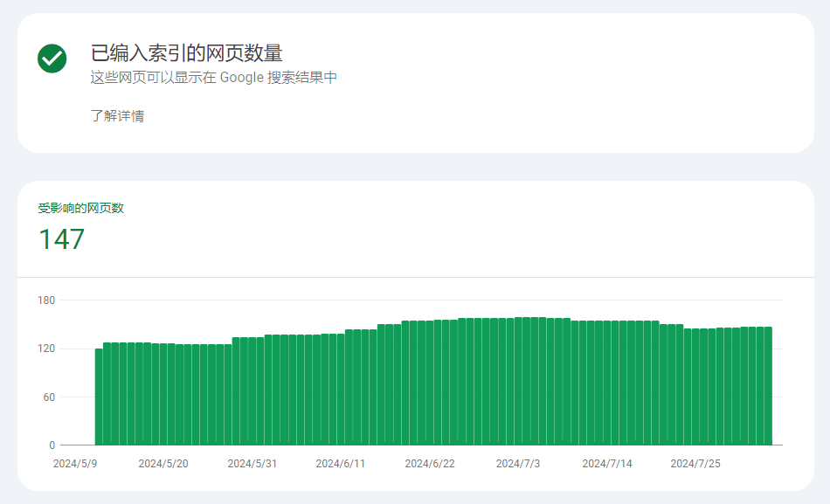Click the 120 y-axis value
This screenshot has width=830, height=504.
(x=46, y=349)
